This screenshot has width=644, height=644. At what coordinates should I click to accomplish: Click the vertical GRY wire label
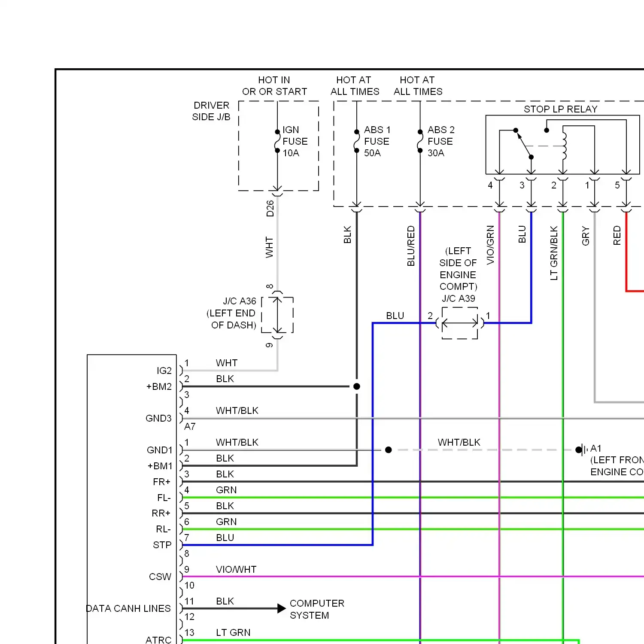pos(586,236)
